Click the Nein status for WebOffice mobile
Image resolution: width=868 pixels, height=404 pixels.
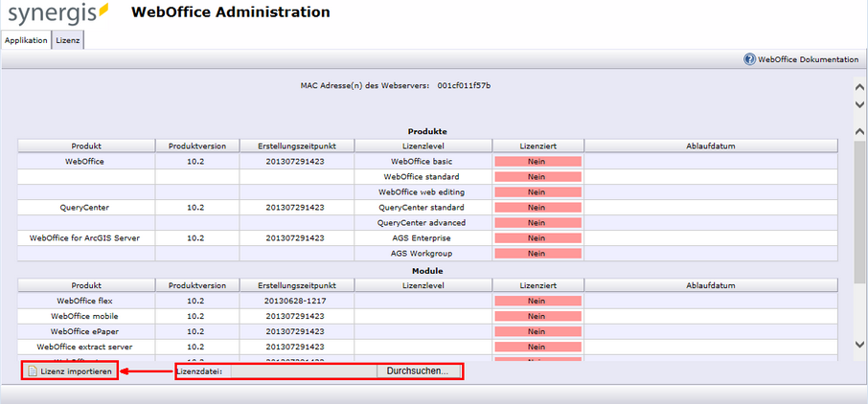tap(538, 316)
